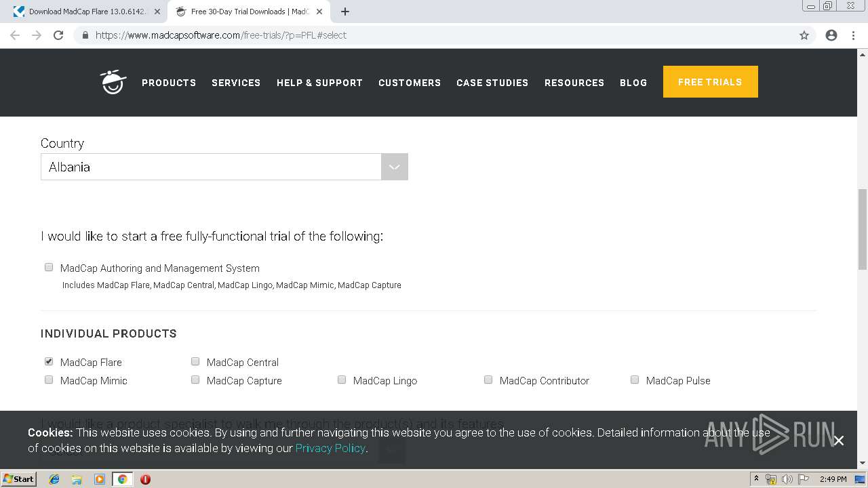
Task: Close the Download MadCap Flare tab
Action: [x=157, y=12]
